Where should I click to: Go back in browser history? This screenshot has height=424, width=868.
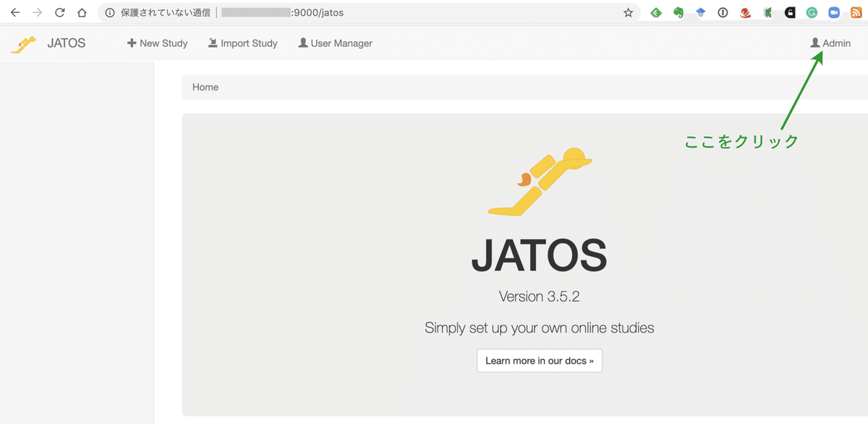pos(15,12)
